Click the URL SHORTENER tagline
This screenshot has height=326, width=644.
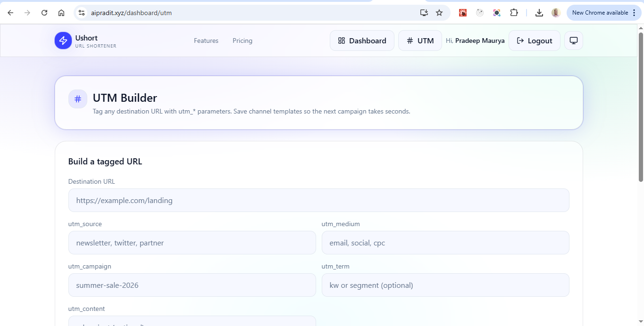(96, 46)
